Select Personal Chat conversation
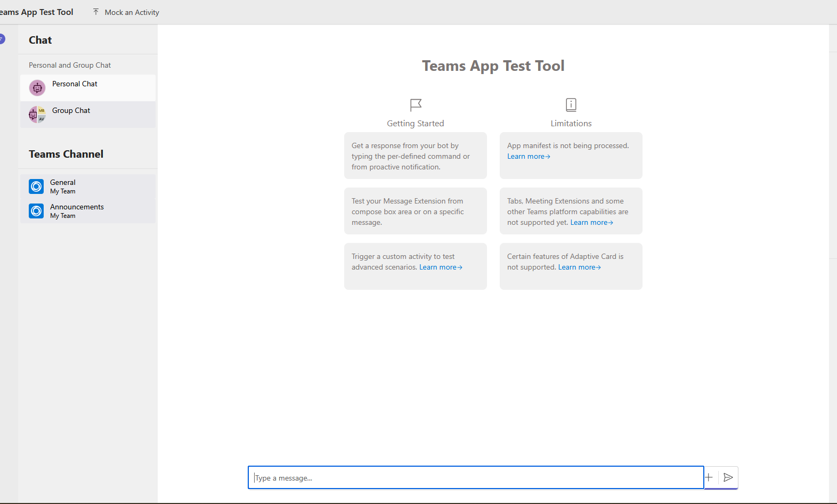Screen dimensions: 837x504 pyautogui.click(x=88, y=88)
